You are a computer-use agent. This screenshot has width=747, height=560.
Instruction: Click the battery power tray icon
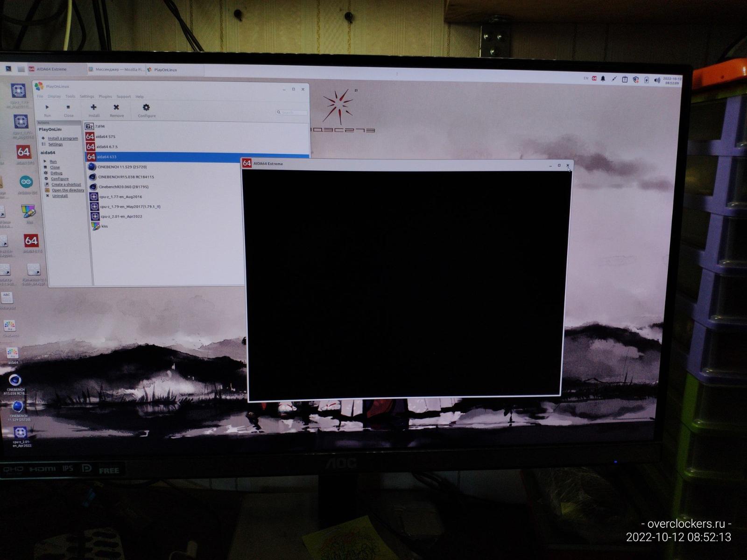click(647, 80)
